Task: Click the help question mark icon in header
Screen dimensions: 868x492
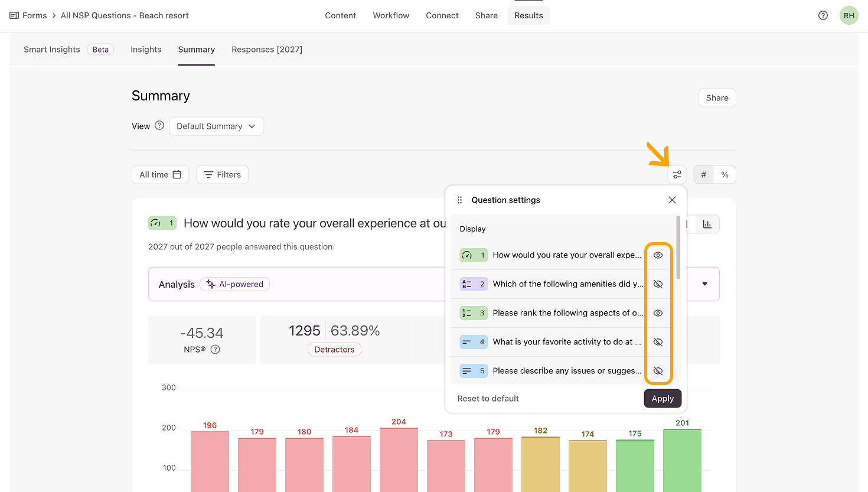Action: tap(823, 15)
